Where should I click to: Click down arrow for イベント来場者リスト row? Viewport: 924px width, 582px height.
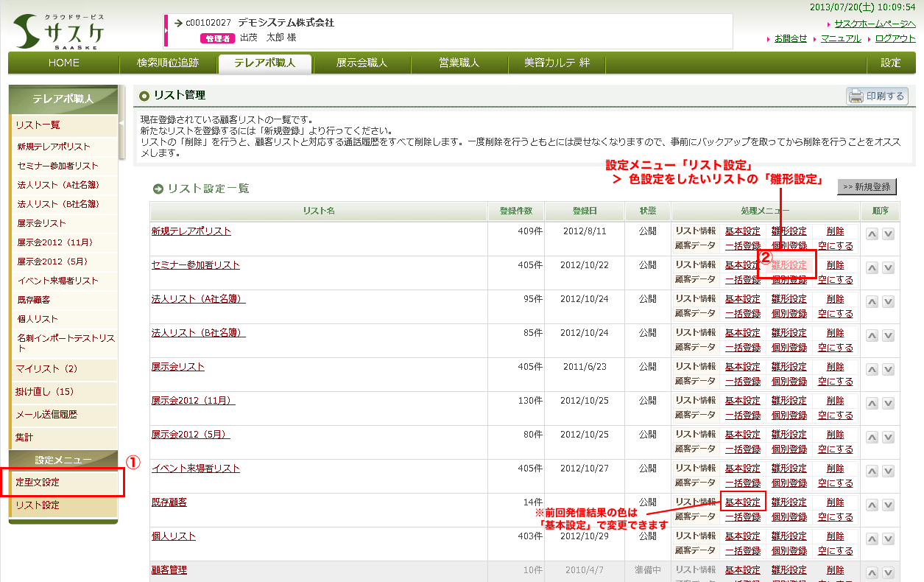[889, 471]
